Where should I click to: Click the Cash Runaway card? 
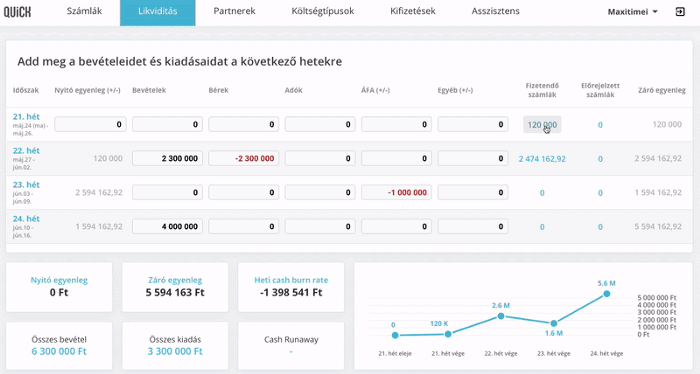[x=291, y=346]
